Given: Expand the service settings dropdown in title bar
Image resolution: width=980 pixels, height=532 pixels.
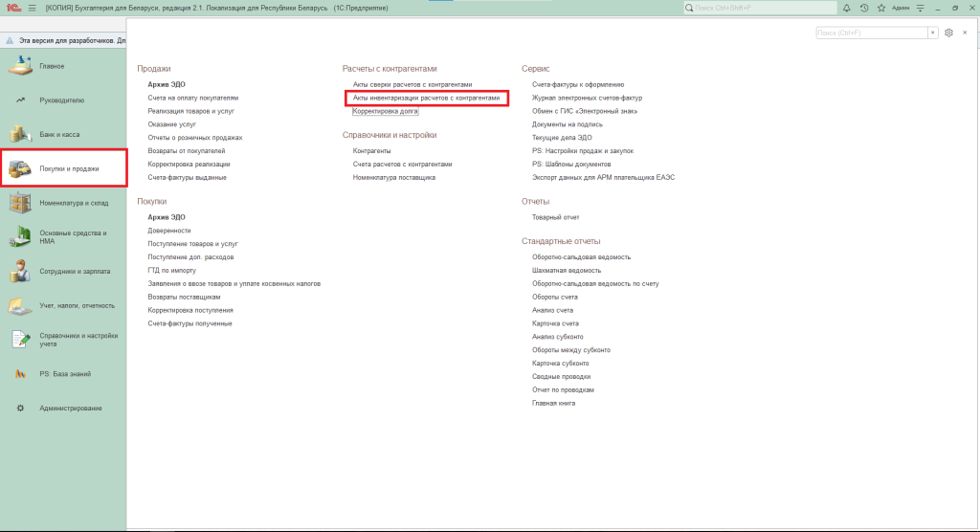Looking at the screenshot, I should click(920, 8).
